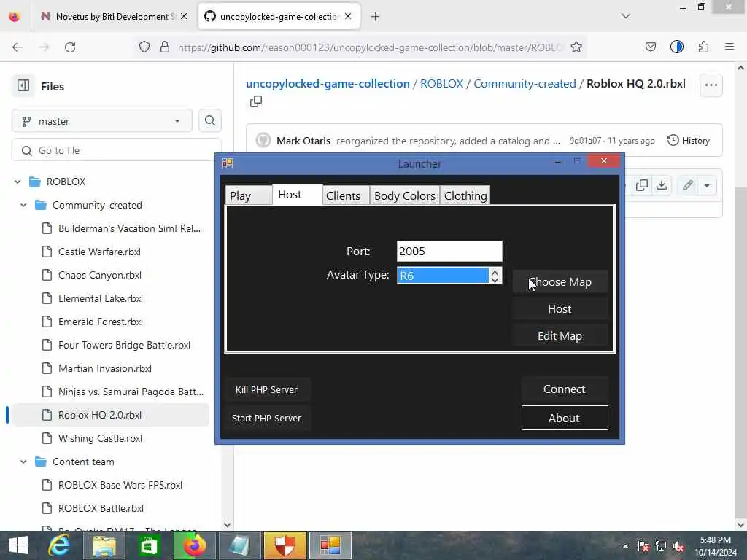The width and height of the screenshot is (747, 560).
Task: Switch to Play tab in Launcher
Action: point(248,195)
